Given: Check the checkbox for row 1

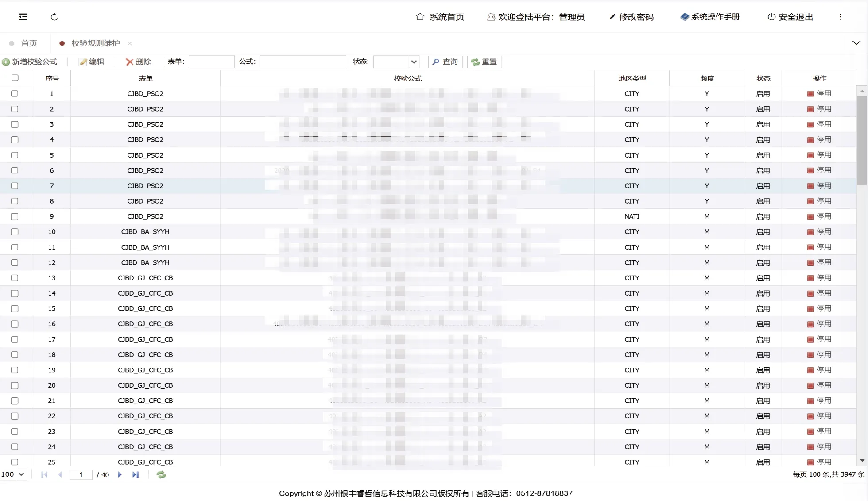Looking at the screenshot, I should pos(15,93).
